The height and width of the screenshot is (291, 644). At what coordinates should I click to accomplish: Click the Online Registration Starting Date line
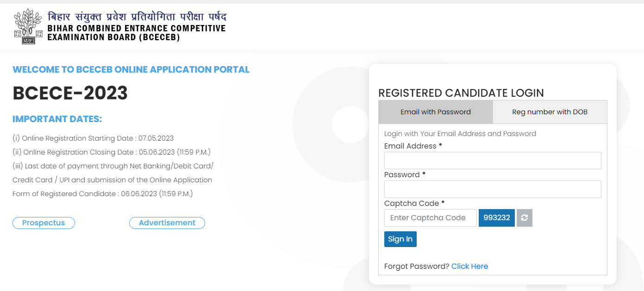[93, 138]
